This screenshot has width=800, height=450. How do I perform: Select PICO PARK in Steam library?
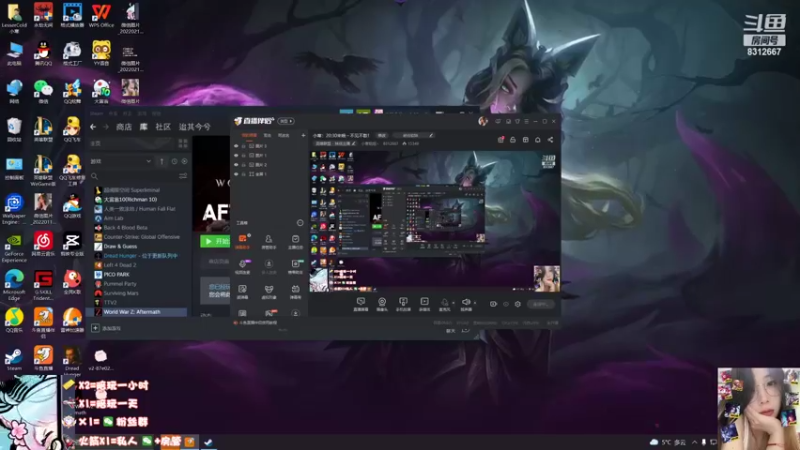[116, 274]
